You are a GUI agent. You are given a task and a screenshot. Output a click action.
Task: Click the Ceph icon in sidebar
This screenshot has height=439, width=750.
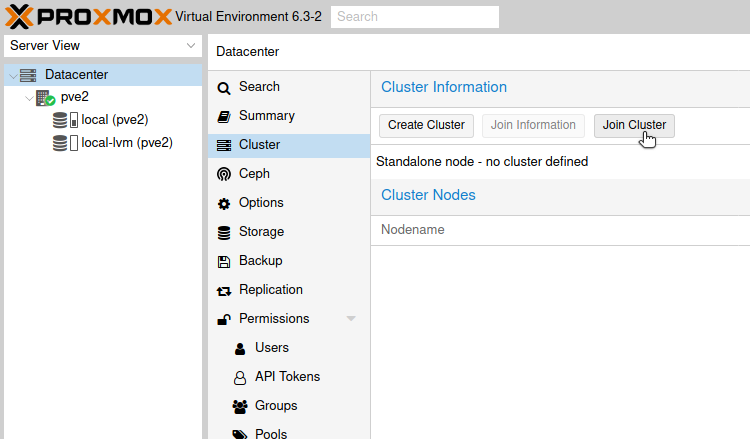223,174
